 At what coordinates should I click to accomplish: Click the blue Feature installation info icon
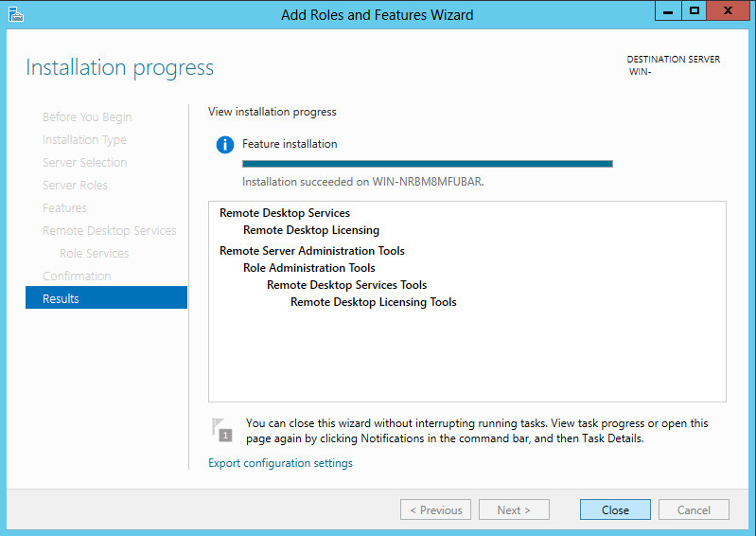224,145
